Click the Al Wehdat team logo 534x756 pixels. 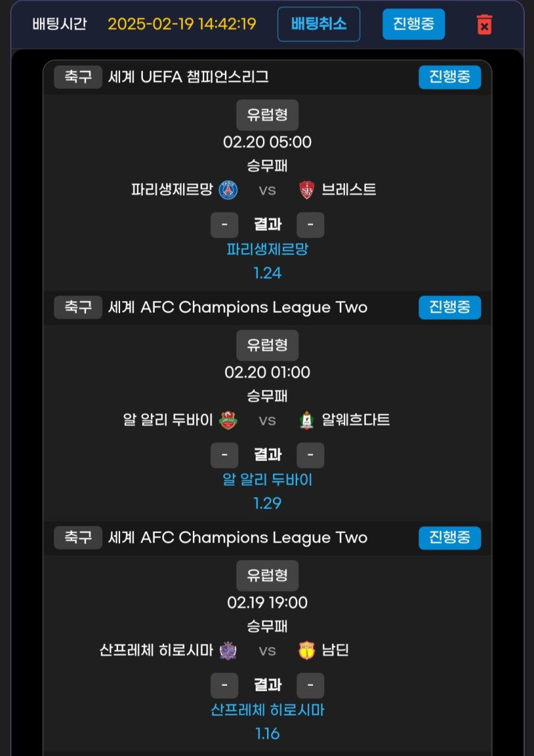point(306,420)
